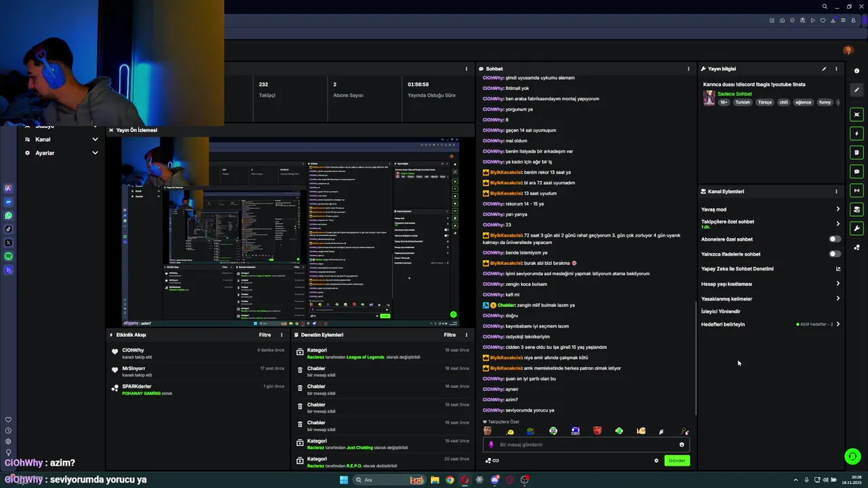Click the Sadece Sohbet category link
The width and height of the screenshot is (868, 488).
pos(734,94)
